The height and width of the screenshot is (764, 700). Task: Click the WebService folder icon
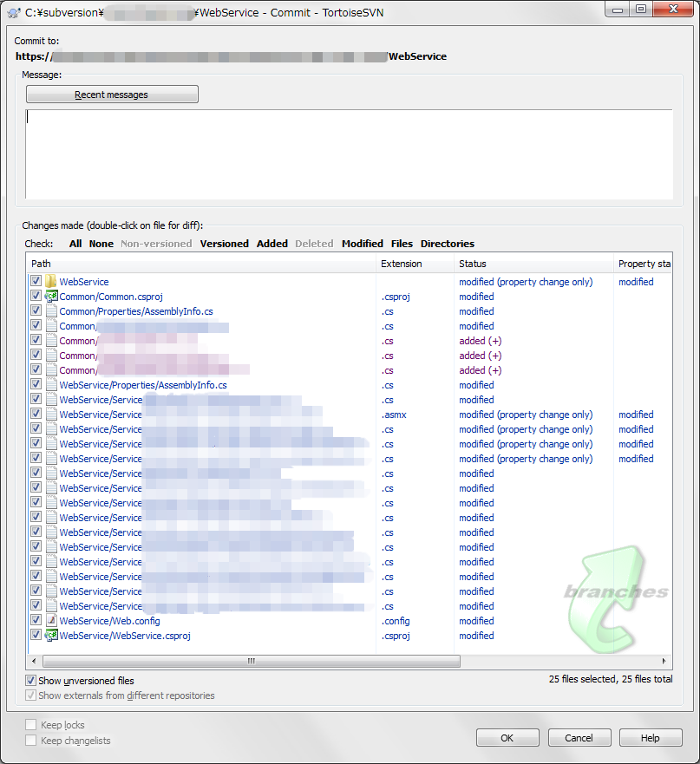(x=50, y=282)
